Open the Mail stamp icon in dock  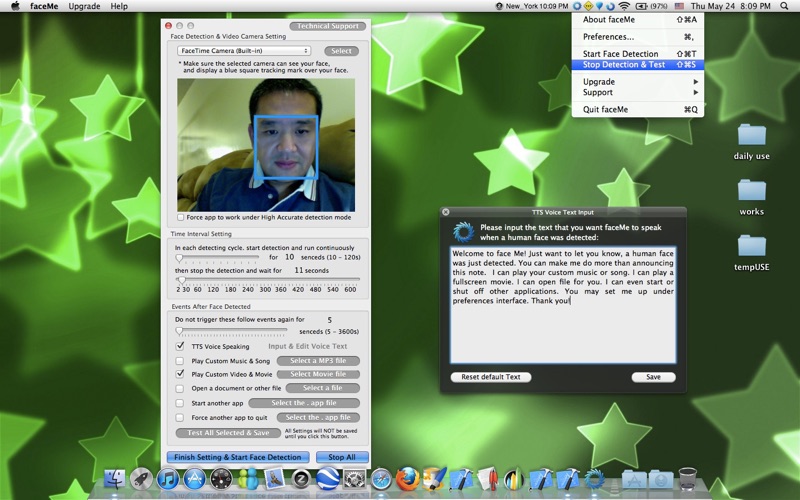pos(274,479)
